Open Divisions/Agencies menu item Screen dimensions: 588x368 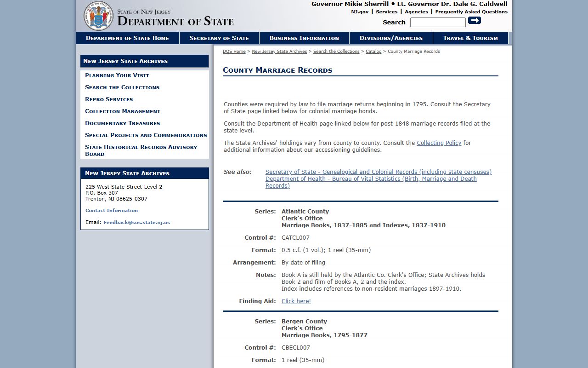point(391,38)
